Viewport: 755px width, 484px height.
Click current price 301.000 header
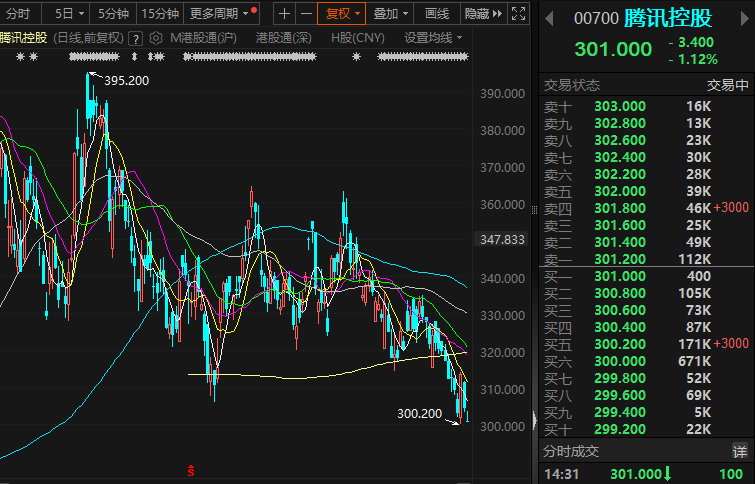pyautogui.click(x=613, y=49)
